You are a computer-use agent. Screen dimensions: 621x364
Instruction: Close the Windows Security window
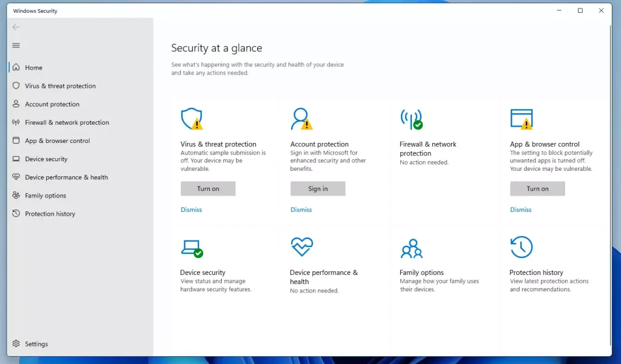(x=601, y=11)
